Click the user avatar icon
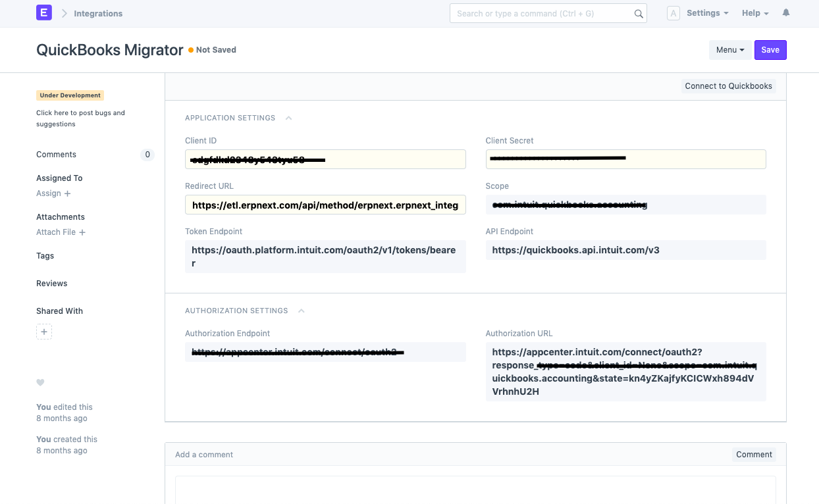Screen dimensions: 819x504 point(673,13)
